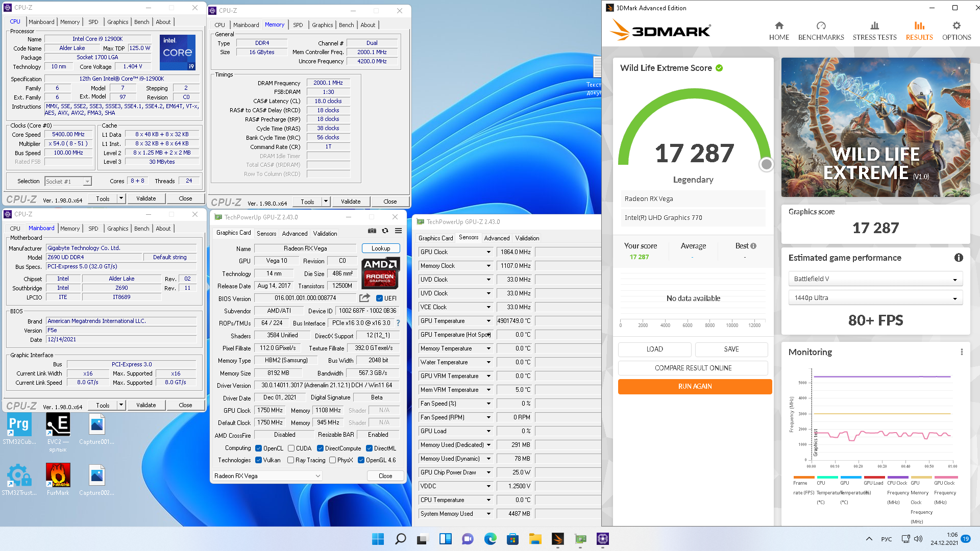Click COMPARE RESULT ONLINE button
Viewport: 980px width, 551px height.
tap(693, 368)
